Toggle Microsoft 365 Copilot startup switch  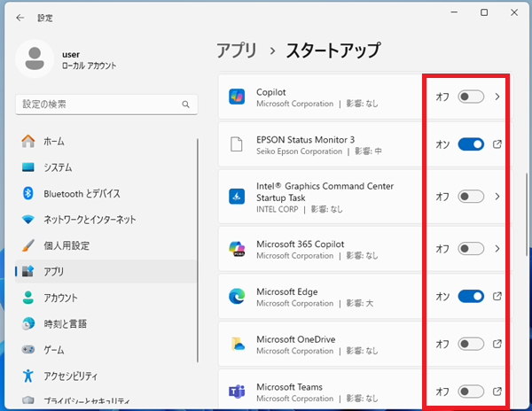click(471, 249)
